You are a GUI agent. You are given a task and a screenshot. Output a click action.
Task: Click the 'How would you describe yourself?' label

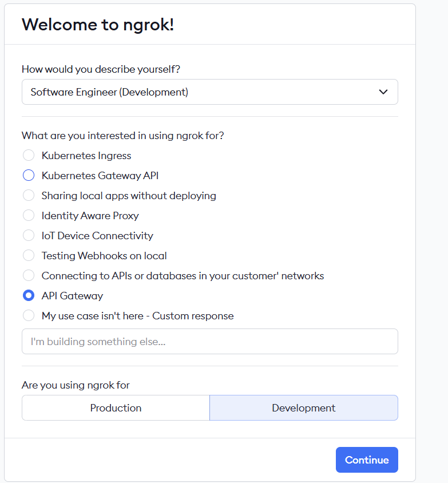click(101, 69)
